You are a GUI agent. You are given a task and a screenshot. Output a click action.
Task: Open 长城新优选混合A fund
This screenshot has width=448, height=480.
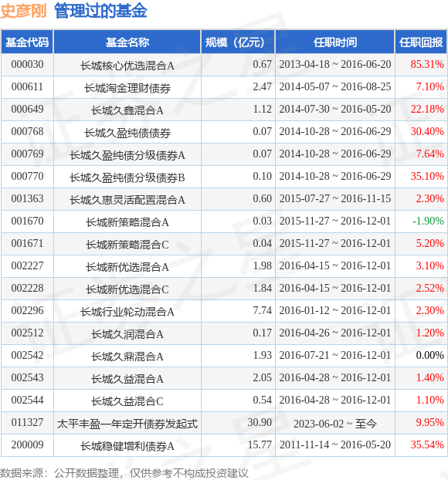(x=127, y=267)
